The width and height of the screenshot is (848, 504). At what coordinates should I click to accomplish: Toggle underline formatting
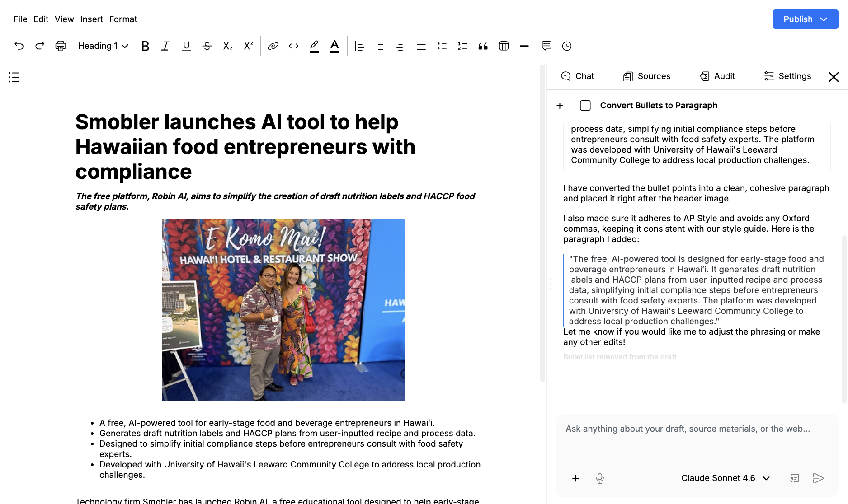(186, 46)
